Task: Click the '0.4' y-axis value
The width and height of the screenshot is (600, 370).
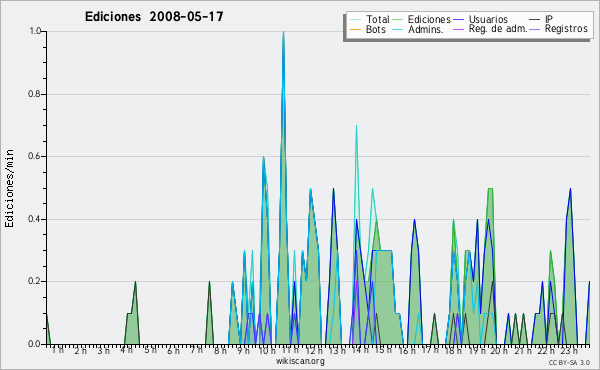Action: tap(35, 219)
